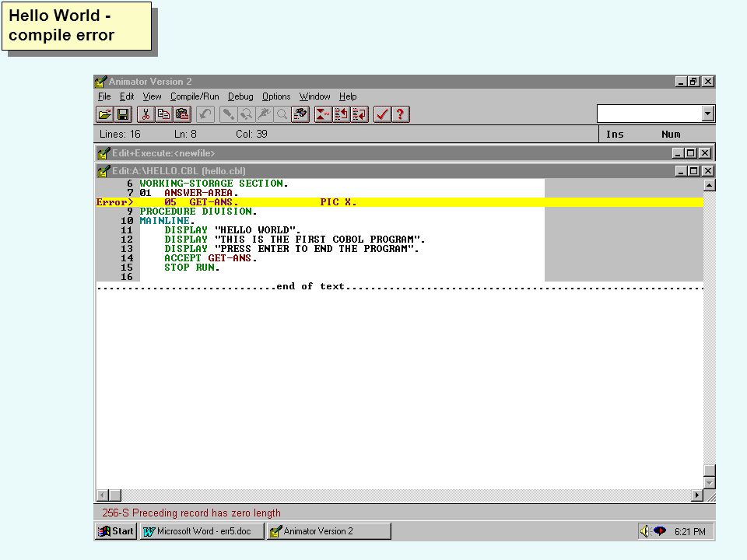This screenshot has width=747, height=560.
Task: Click the greyed magnifier icon
Action: 282,114
